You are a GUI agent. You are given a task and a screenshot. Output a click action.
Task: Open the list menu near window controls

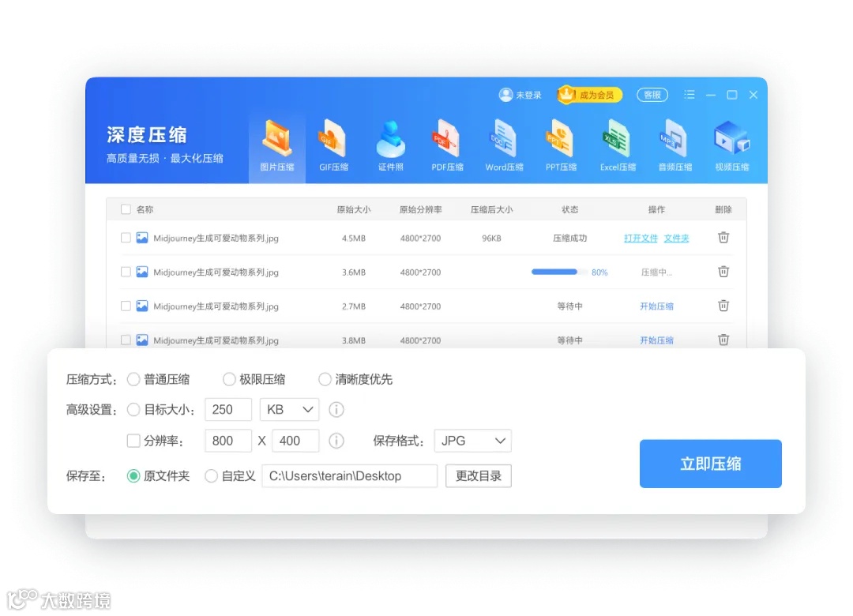(689, 94)
